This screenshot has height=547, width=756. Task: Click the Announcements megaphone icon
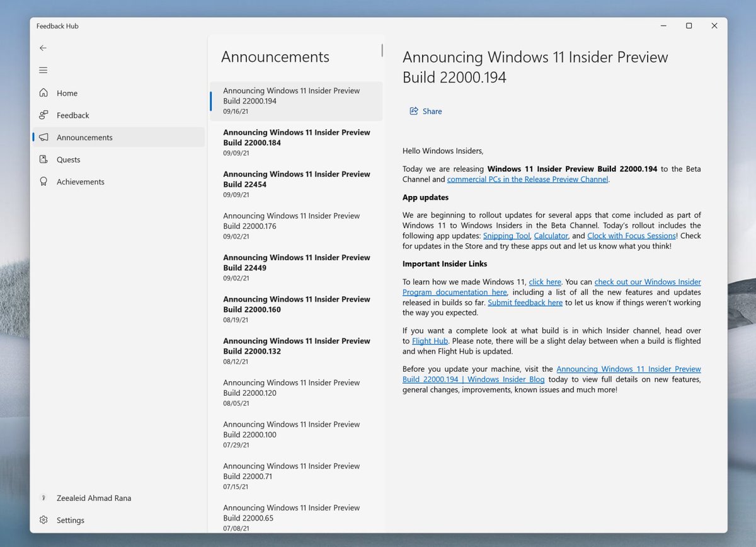pos(43,137)
